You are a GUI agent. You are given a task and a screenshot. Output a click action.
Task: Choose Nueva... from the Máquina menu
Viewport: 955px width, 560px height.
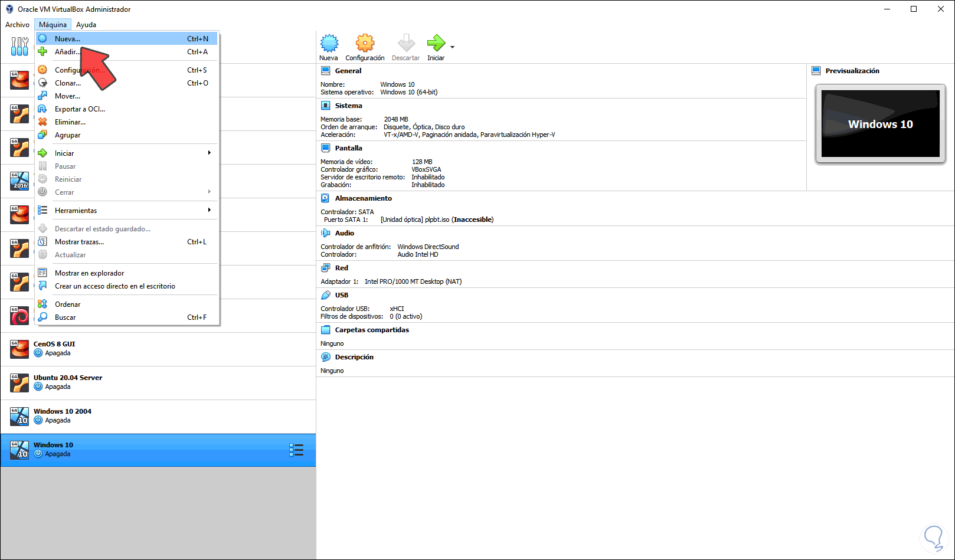coord(127,39)
